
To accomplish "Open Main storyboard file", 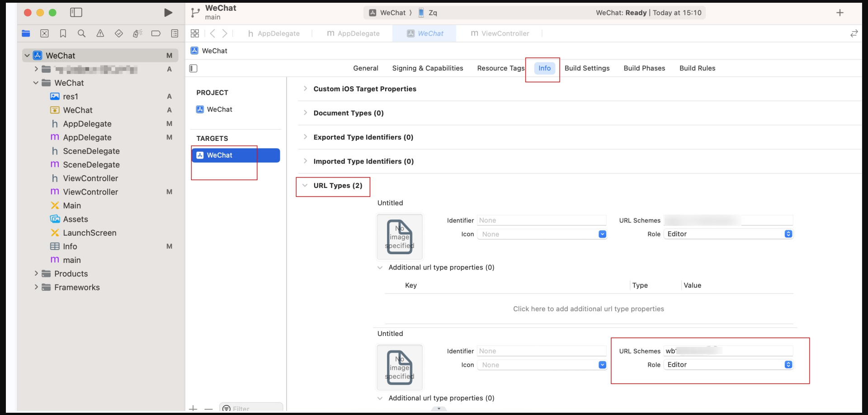I will (x=72, y=205).
